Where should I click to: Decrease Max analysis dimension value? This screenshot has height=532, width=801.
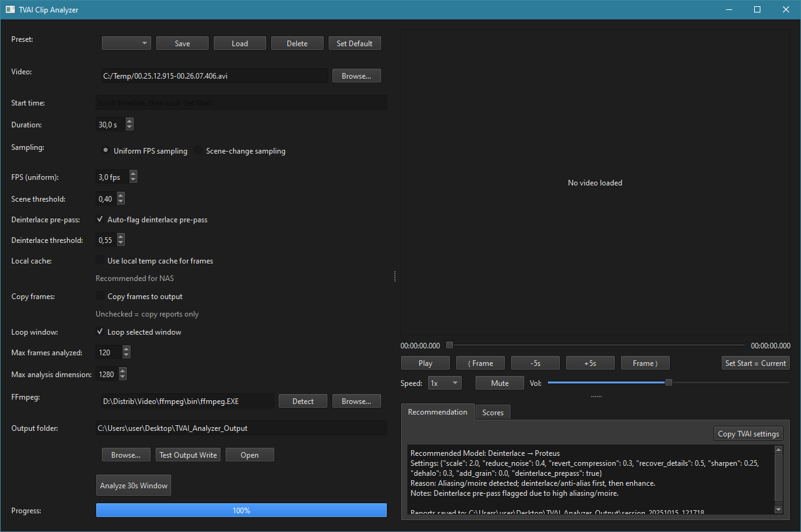point(122,377)
